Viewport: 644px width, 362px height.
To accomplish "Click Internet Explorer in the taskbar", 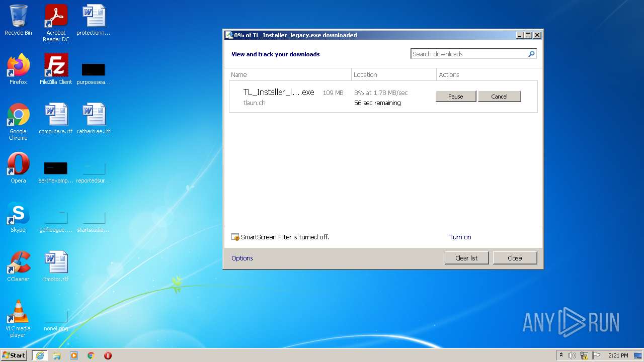I will (40, 355).
